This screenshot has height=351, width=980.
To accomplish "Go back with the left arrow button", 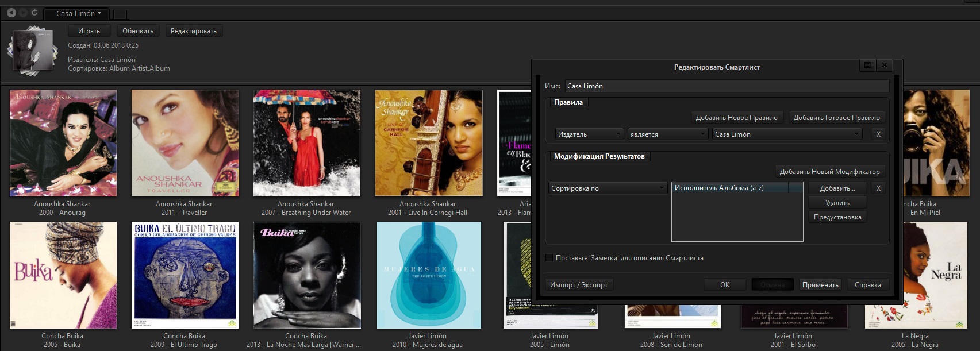I will 11,13.
